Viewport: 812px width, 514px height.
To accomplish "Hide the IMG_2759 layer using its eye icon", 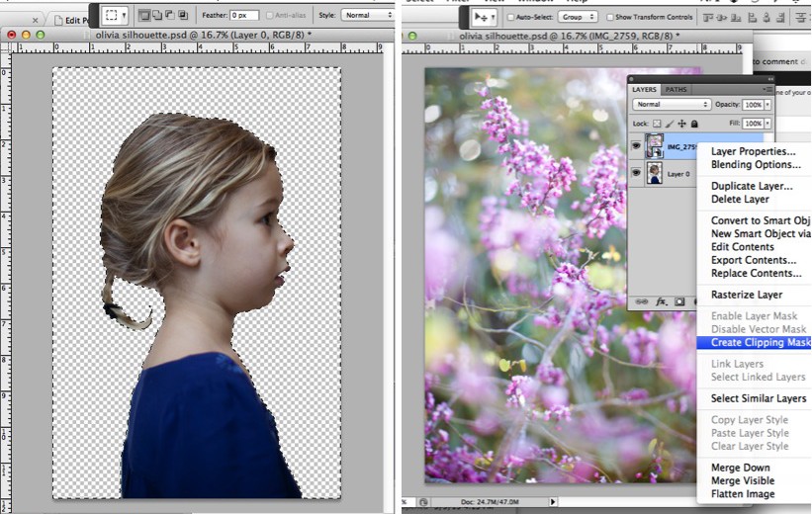I will (x=636, y=146).
